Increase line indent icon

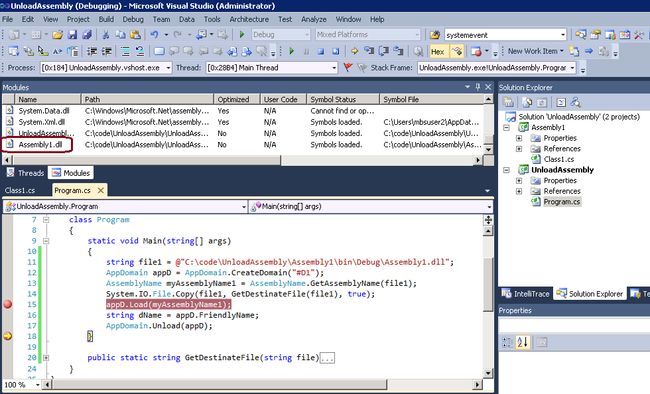tap(107, 51)
